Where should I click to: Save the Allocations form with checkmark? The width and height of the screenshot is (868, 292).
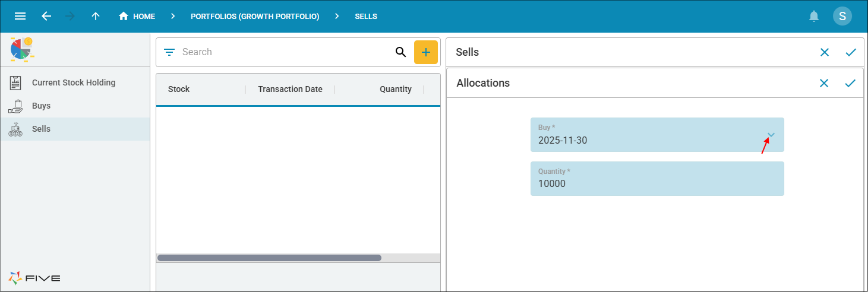point(850,83)
